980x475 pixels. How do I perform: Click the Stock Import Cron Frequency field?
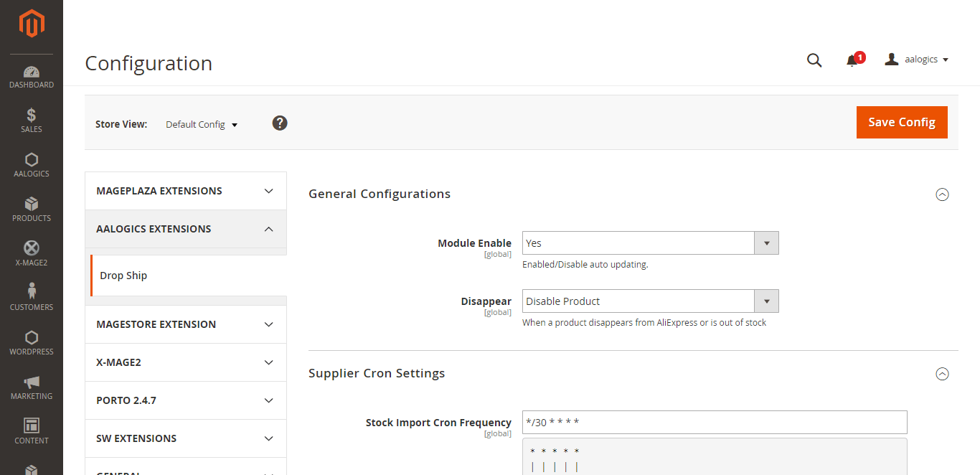click(x=715, y=422)
